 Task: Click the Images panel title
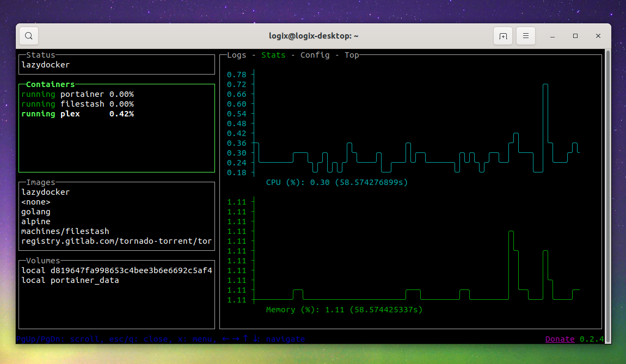point(40,182)
